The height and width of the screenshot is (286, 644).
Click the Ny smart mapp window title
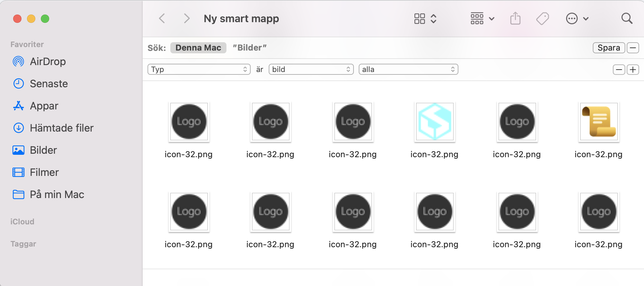pos(241,19)
